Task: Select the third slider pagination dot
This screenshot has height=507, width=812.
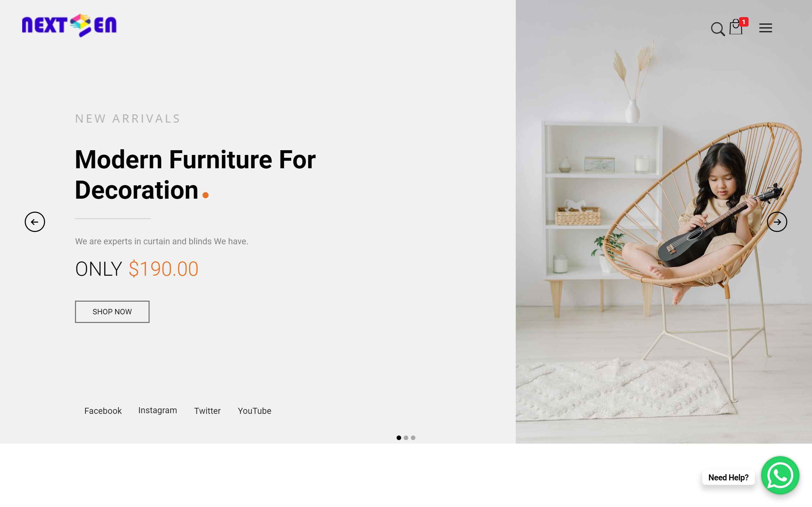Action: coord(413,438)
